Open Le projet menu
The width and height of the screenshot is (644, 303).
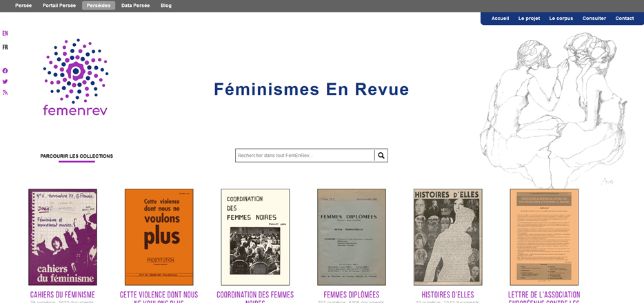pyautogui.click(x=529, y=19)
